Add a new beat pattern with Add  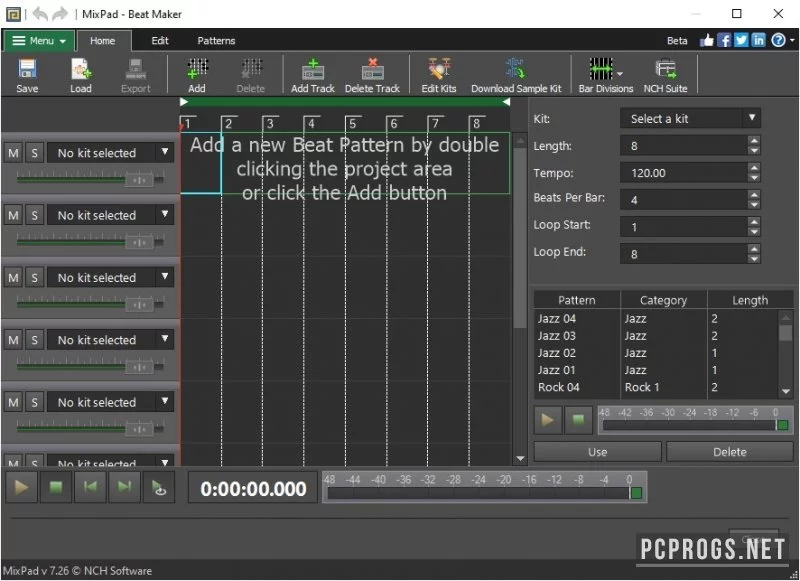point(197,75)
